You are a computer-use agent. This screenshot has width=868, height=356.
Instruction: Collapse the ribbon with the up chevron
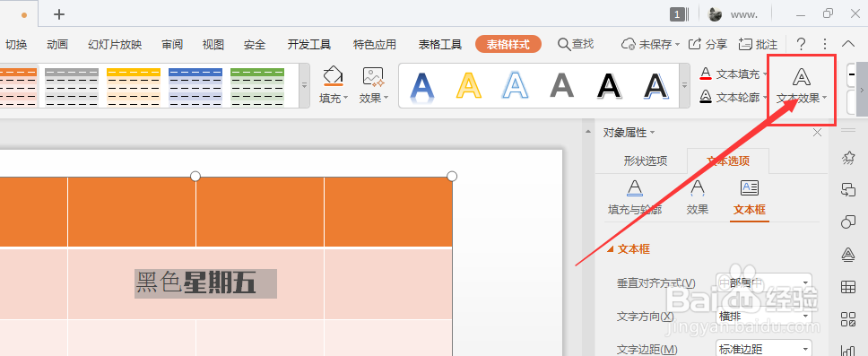pyautogui.click(x=848, y=44)
